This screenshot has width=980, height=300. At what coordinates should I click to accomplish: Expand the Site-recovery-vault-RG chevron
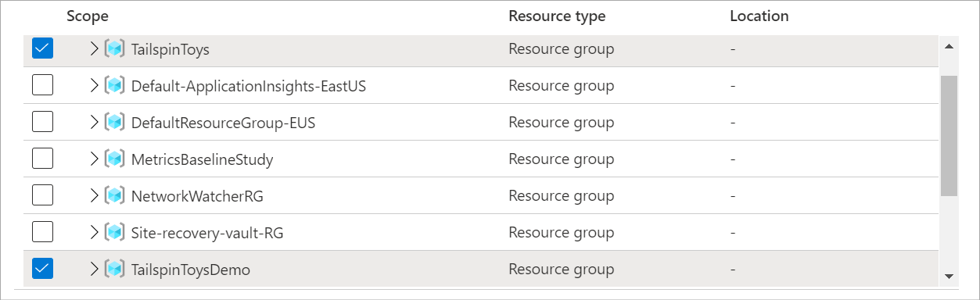[95, 232]
